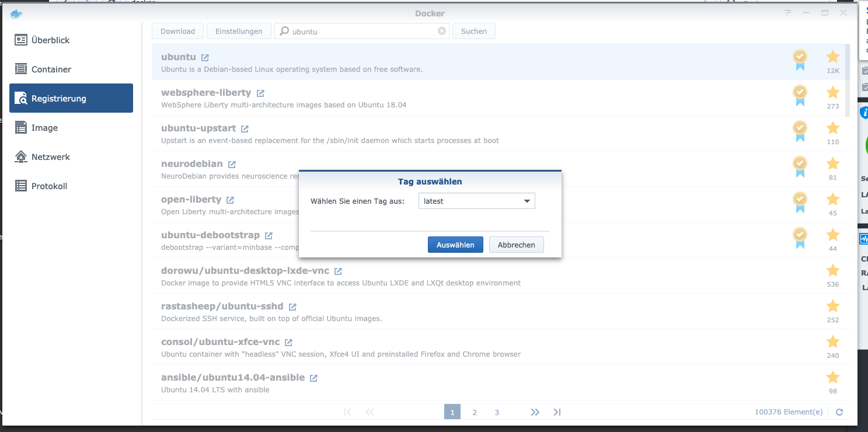The width and height of the screenshot is (868, 432).
Task: Cancel the tag dialog with Abbrechen
Action: tap(517, 245)
